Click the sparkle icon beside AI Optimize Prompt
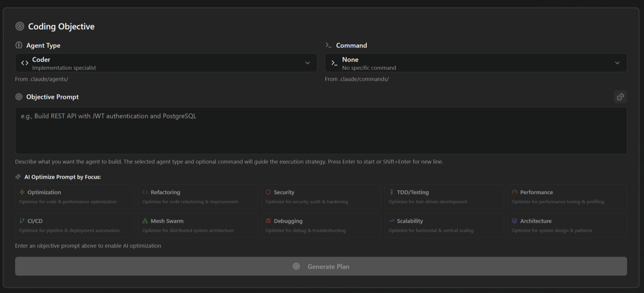Image resolution: width=644 pixels, height=293 pixels. pos(18,177)
